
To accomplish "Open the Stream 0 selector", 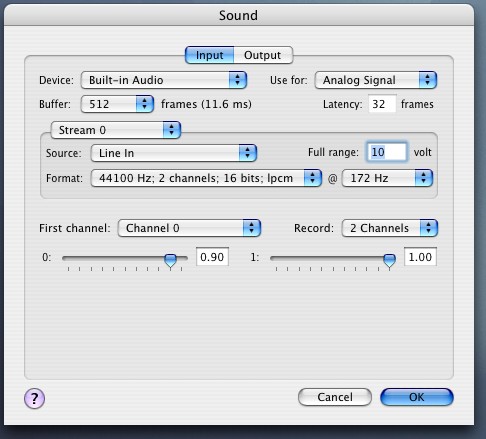I will tap(116, 130).
